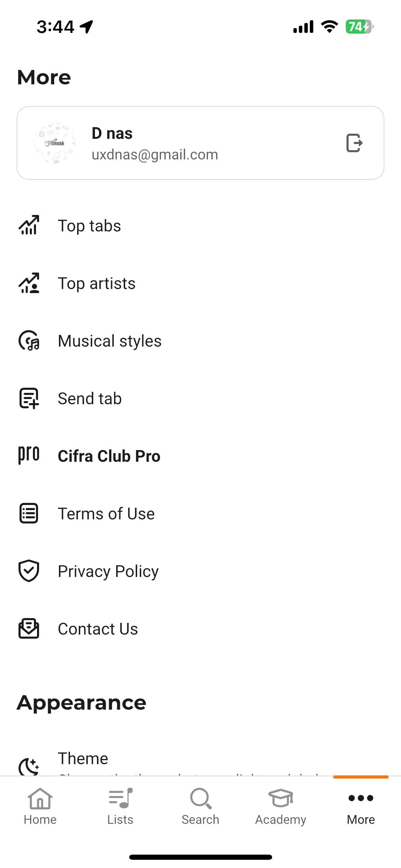401x868 pixels.
Task: Switch to the Lists tab
Action: coord(120,806)
